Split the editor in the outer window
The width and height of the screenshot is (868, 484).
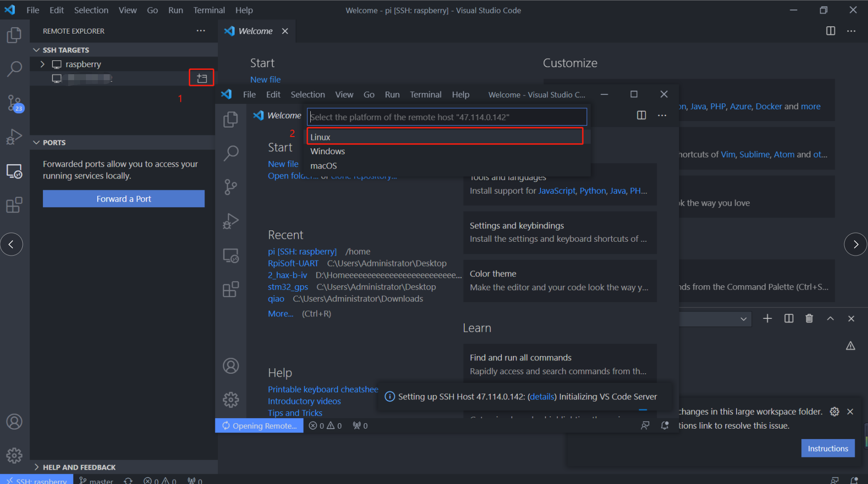click(x=830, y=31)
